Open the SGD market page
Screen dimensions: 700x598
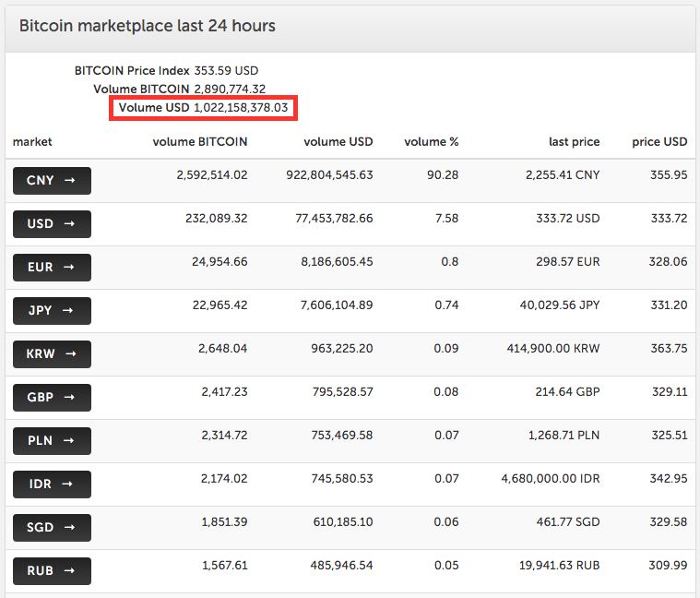coord(52,528)
